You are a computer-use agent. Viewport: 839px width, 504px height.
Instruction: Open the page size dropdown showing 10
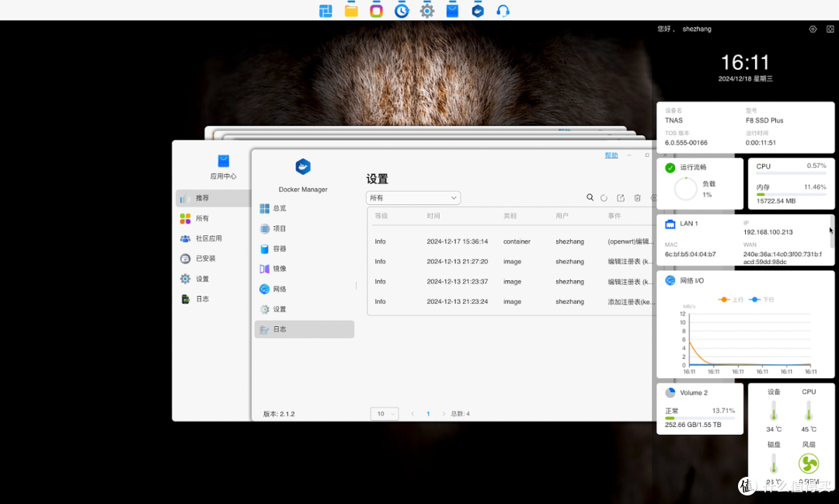click(385, 414)
